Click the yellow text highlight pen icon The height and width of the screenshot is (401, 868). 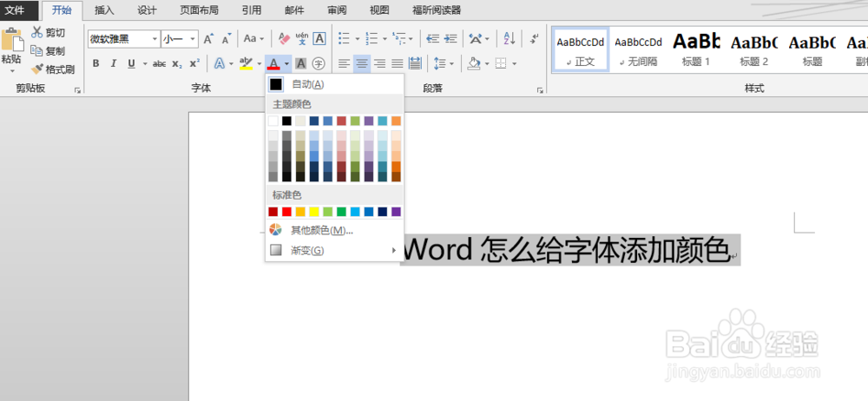pos(246,63)
